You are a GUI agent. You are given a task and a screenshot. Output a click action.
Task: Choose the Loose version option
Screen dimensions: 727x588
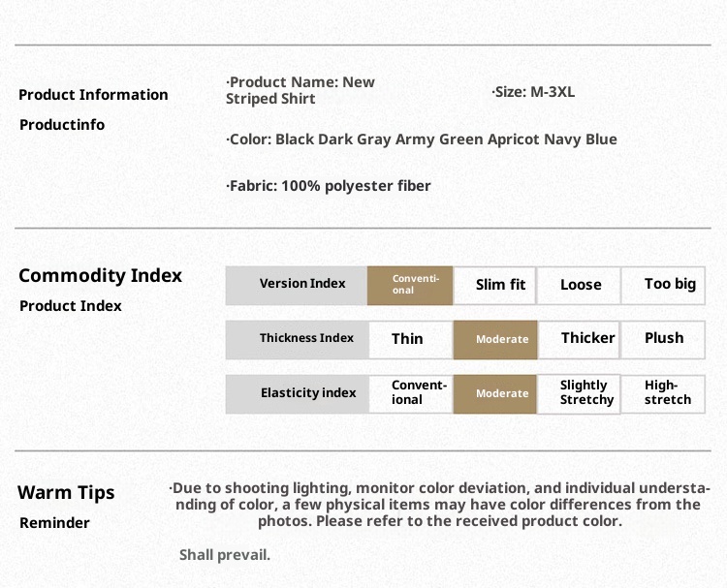pyautogui.click(x=580, y=285)
